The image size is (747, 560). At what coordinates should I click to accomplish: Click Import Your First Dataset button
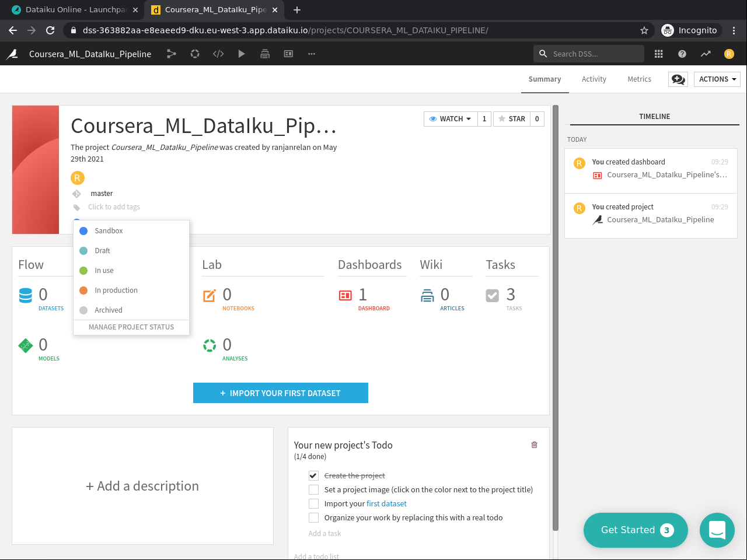coord(281,393)
